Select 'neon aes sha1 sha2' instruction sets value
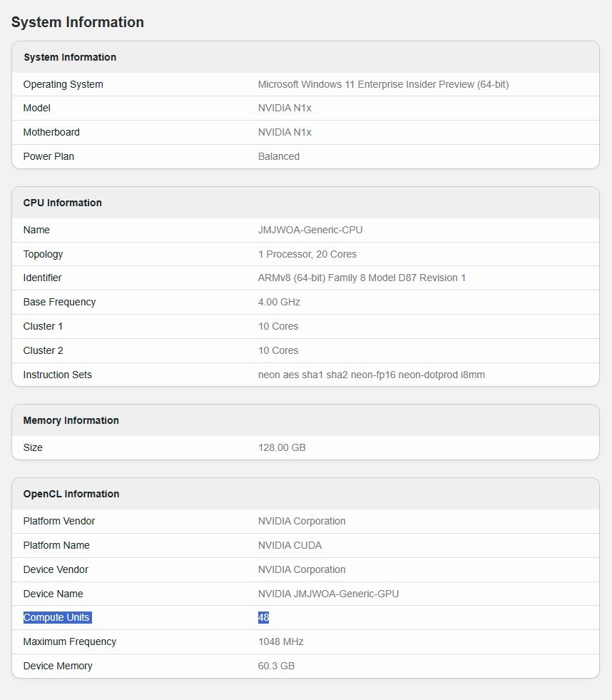The width and height of the screenshot is (612, 700). click(372, 375)
